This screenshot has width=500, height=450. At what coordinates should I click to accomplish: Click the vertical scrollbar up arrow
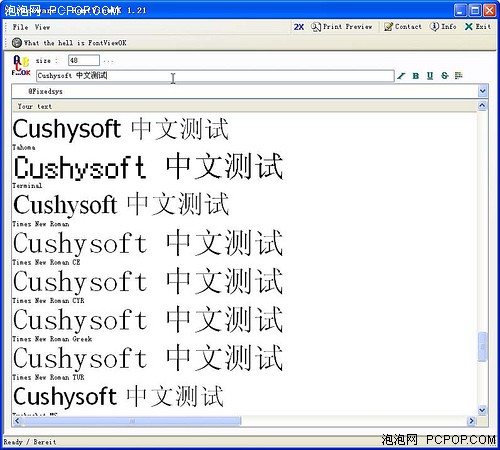[482, 106]
